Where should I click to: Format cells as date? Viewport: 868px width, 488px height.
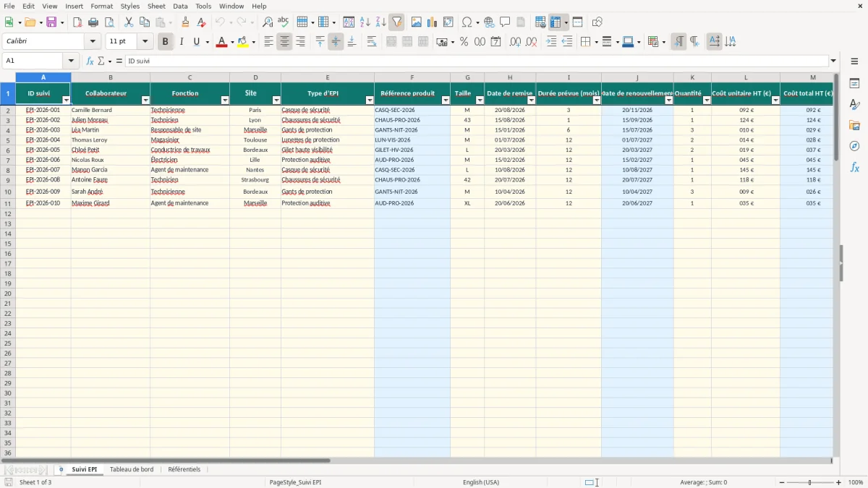pyautogui.click(x=495, y=42)
